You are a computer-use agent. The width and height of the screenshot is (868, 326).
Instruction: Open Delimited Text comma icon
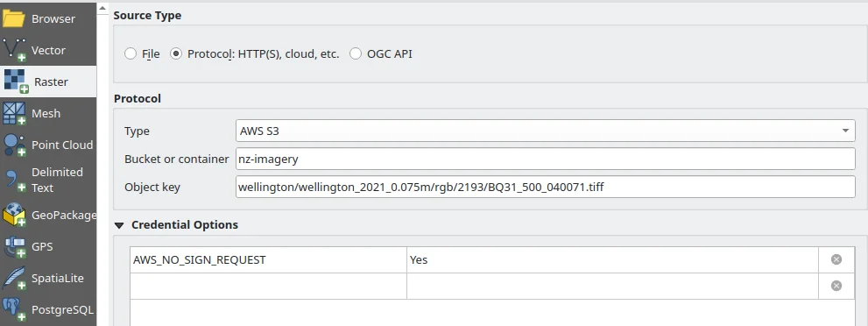(14, 180)
